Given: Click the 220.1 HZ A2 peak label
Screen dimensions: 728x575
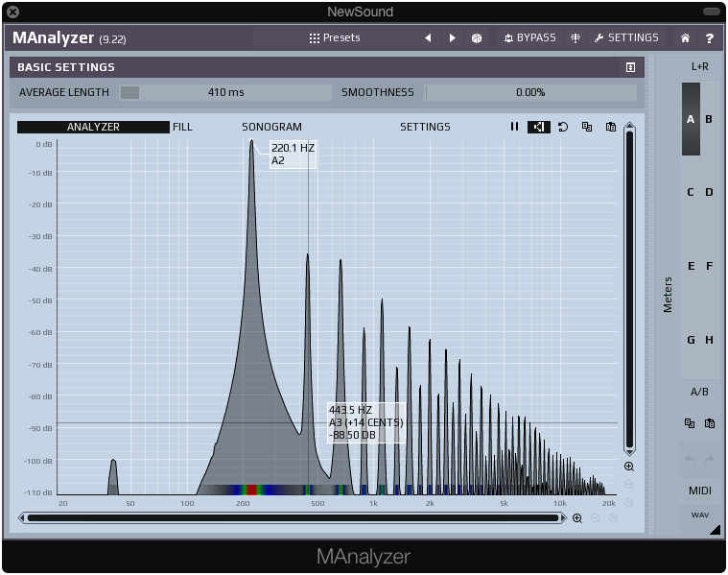Looking at the screenshot, I should coord(293,155).
